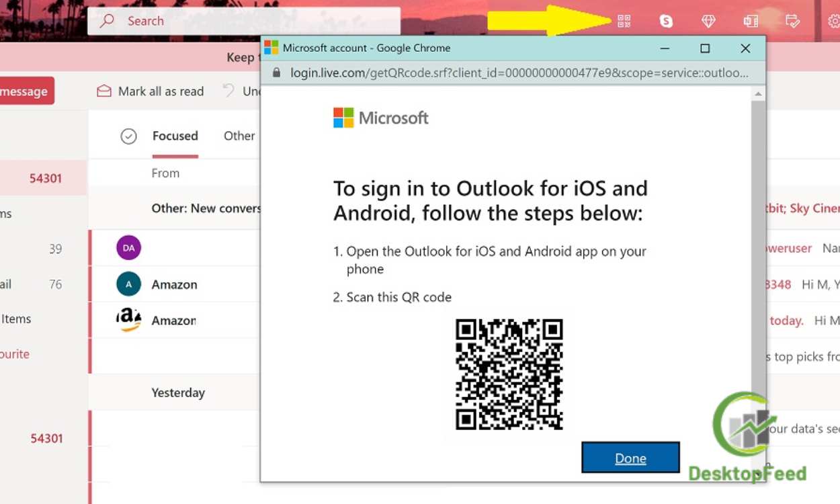This screenshot has height=504, width=840.
Task: Open the 'Other: New convers' row
Action: (x=175, y=208)
